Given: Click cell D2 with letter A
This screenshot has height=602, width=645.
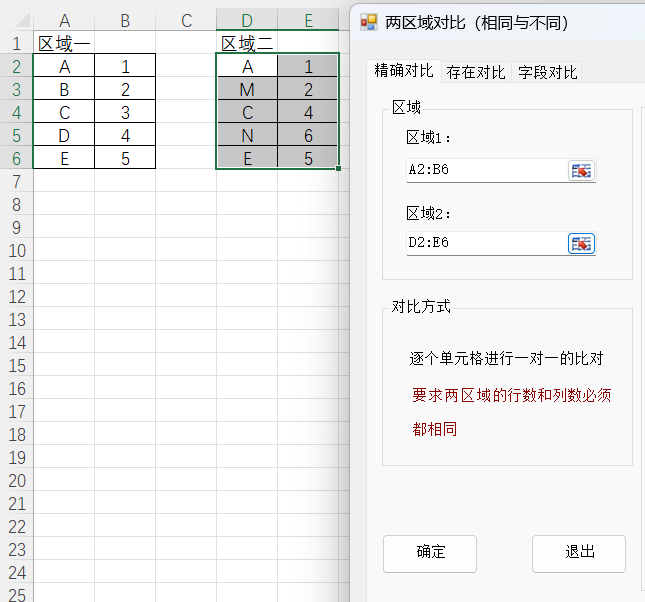Looking at the screenshot, I should tap(247, 66).
